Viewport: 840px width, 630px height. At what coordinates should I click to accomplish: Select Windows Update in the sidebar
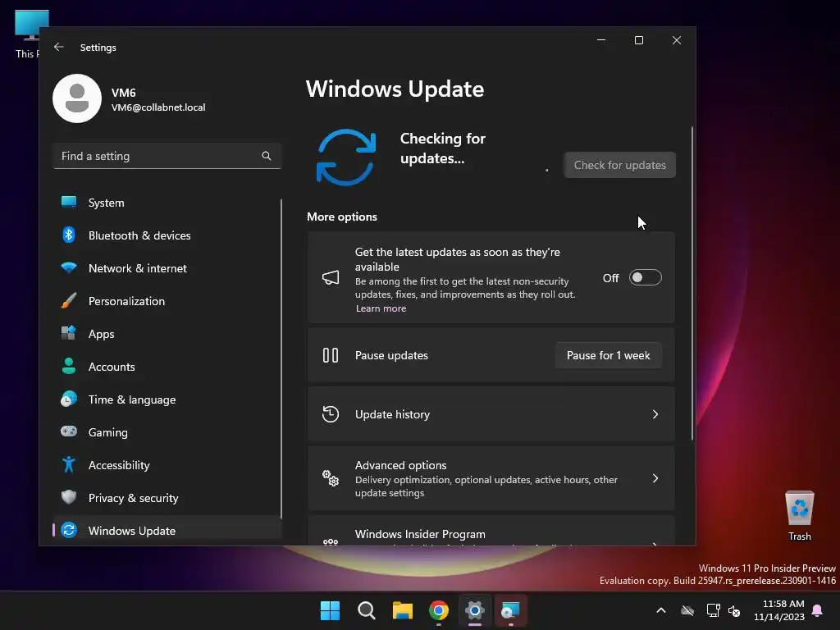point(167,531)
